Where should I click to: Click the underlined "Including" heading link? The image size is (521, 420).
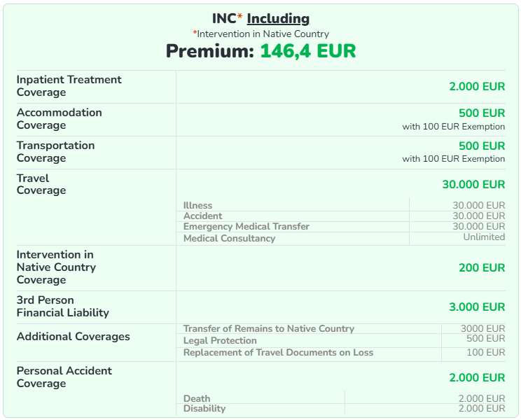(x=278, y=19)
